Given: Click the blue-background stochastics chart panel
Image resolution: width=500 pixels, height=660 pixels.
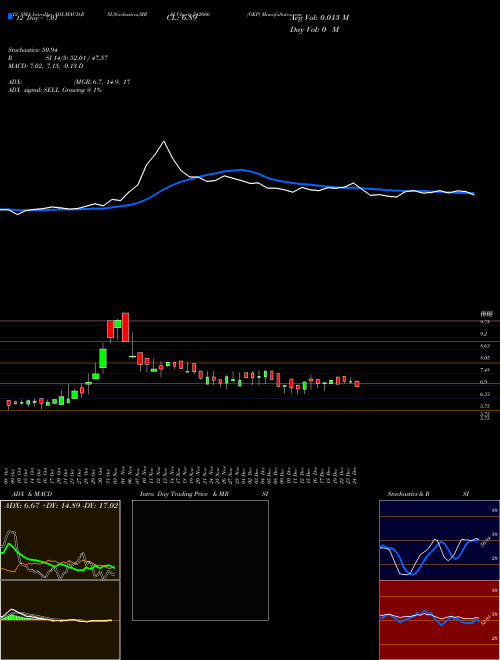Looking at the screenshot, I should (x=439, y=540).
